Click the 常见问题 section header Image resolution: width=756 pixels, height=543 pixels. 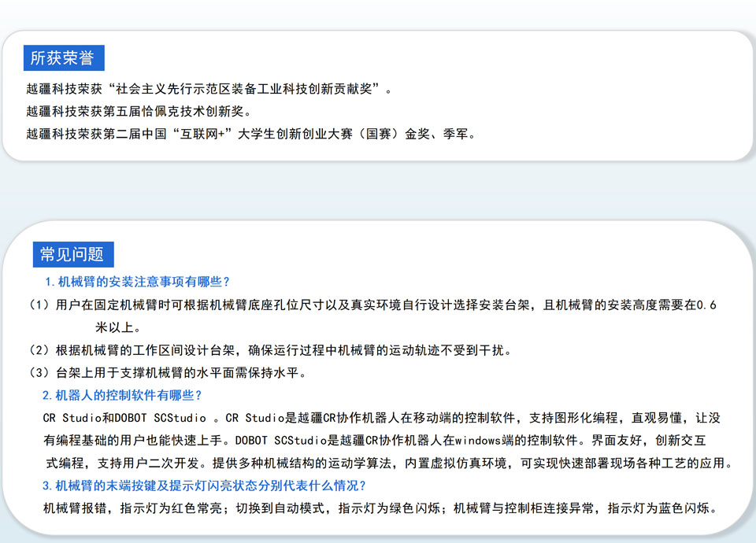click(x=72, y=254)
